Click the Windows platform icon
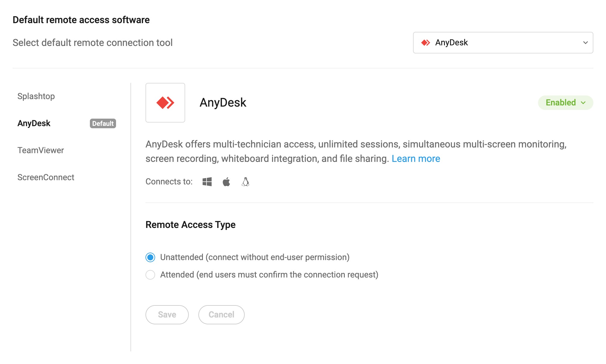Viewport: 606px width, 364px height. tap(207, 182)
